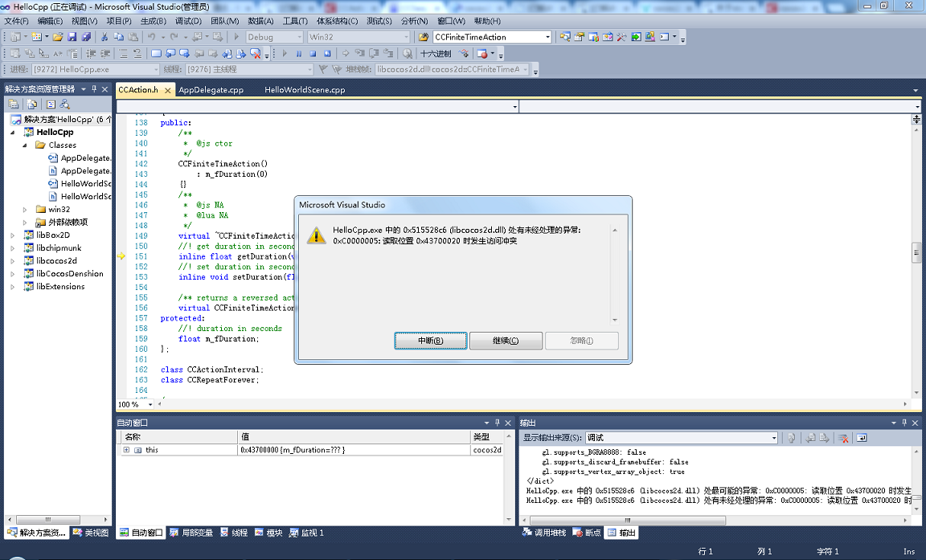Pin the Solution Explorer panel
This screenshot has width=926, height=560.
94,89
